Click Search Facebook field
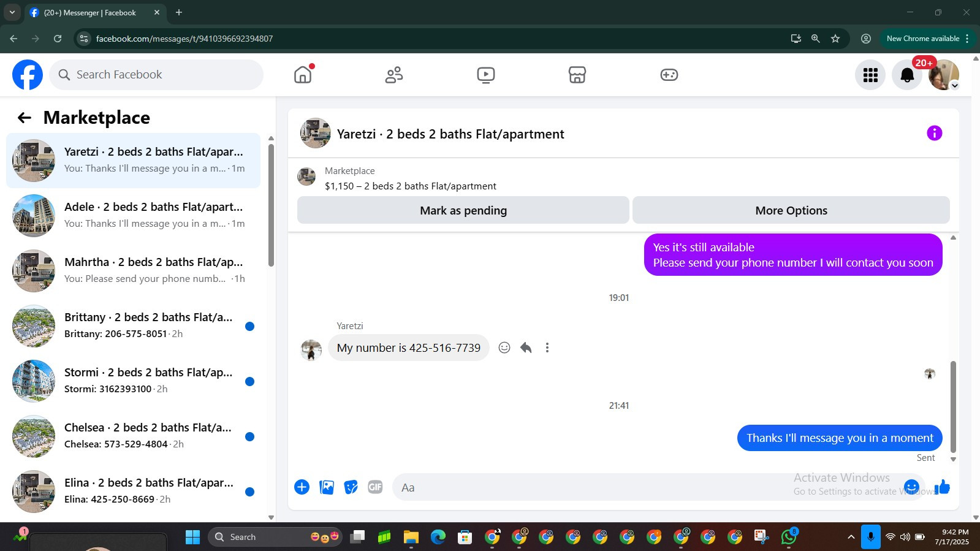The width and height of the screenshot is (980, 551). tap(156, 75)
